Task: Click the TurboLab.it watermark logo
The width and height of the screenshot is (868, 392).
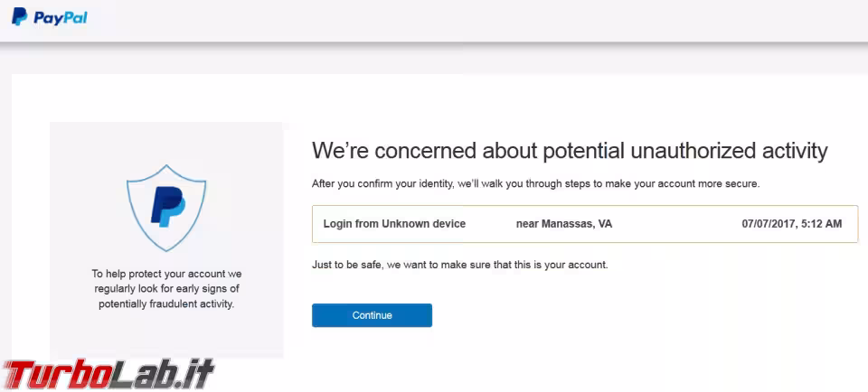Action: click(x=108, y=374)
